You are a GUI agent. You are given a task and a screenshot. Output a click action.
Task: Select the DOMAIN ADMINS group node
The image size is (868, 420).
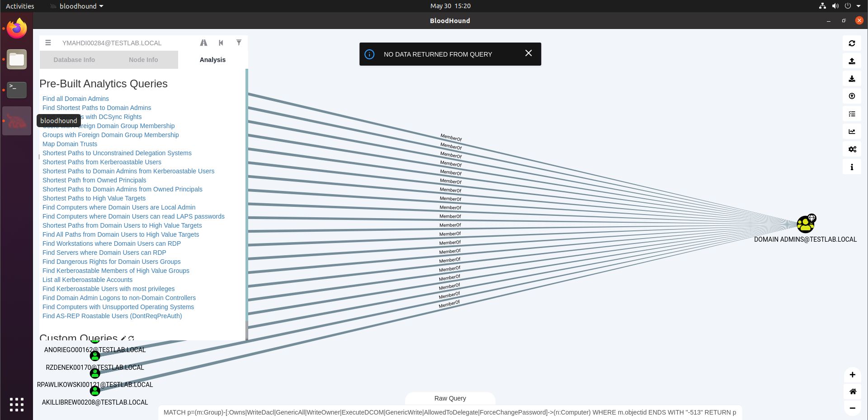pos(806,224)
